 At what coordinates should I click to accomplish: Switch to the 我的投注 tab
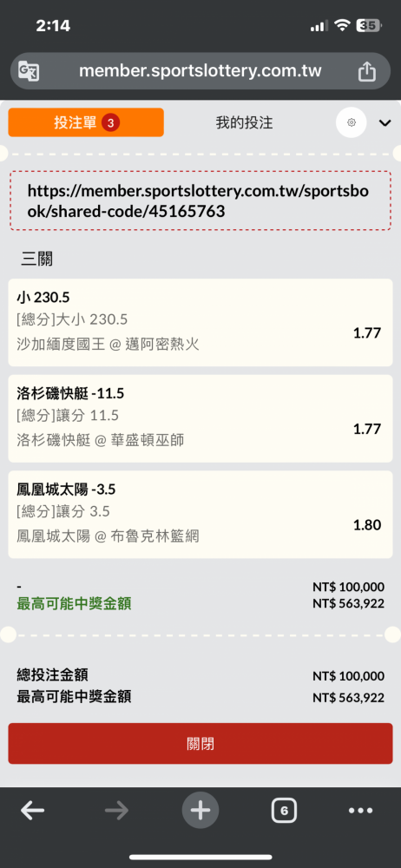244,122
